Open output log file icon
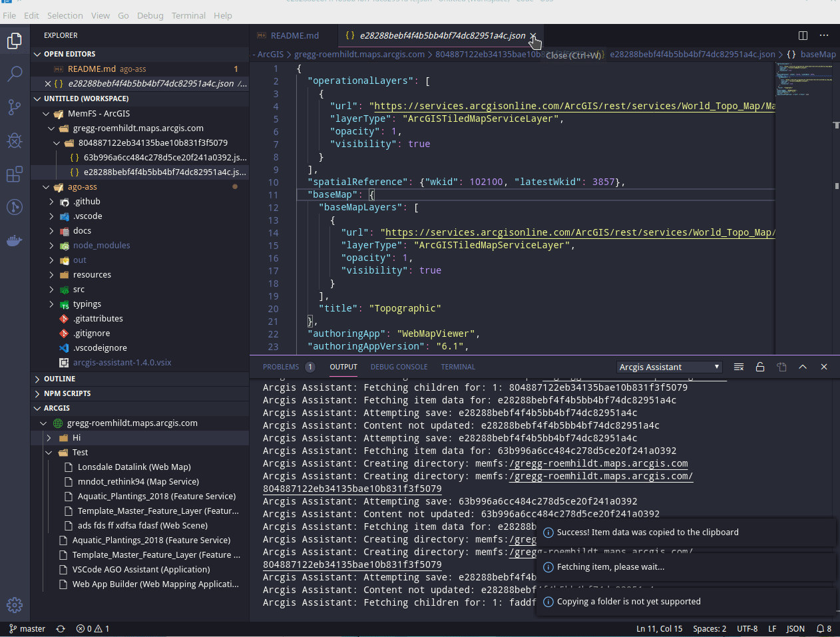Viewport: 840px width, 637px height. click(781, 367)
